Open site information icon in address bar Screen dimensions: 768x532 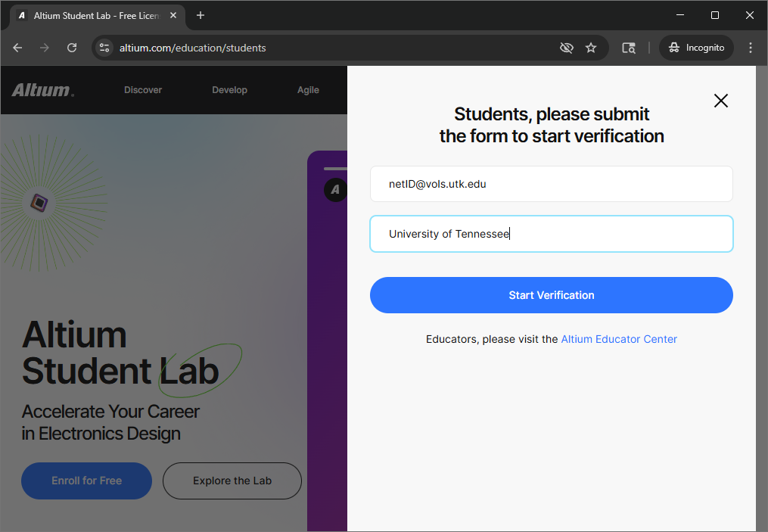(x=104, y=48)
